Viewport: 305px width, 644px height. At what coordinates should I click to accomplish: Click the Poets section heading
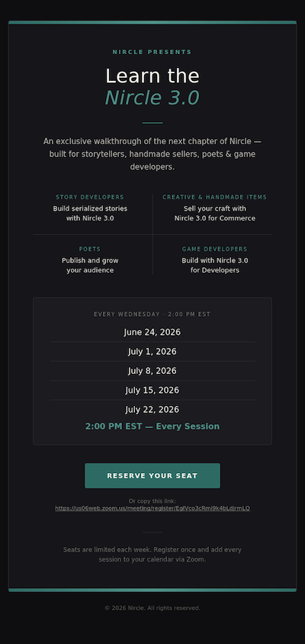(90, 249)
